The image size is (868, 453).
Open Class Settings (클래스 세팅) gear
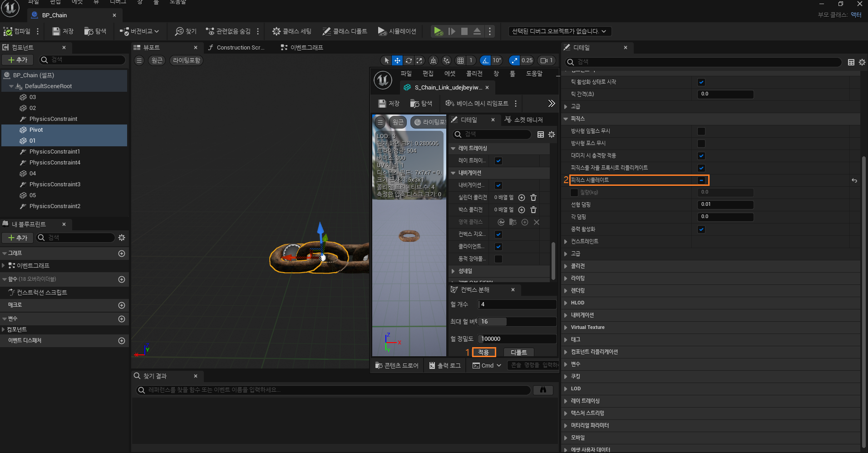[276, 31]
